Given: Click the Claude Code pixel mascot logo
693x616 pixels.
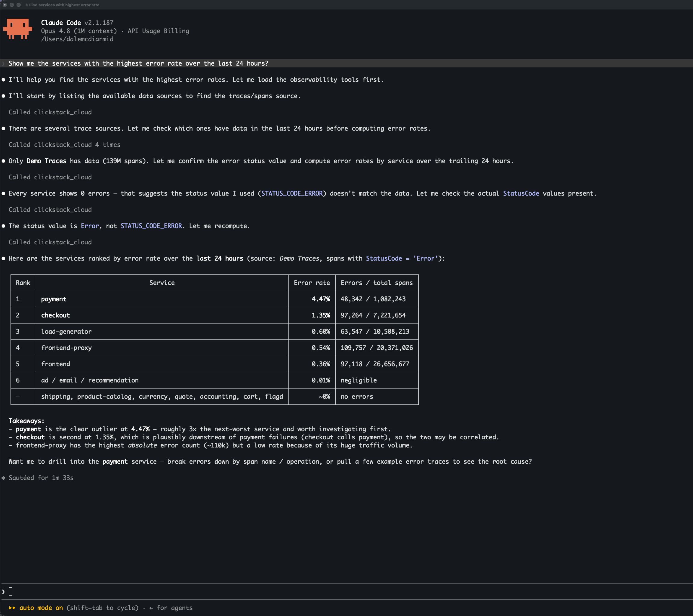Looking at the screenshot, I should (18, 29).
